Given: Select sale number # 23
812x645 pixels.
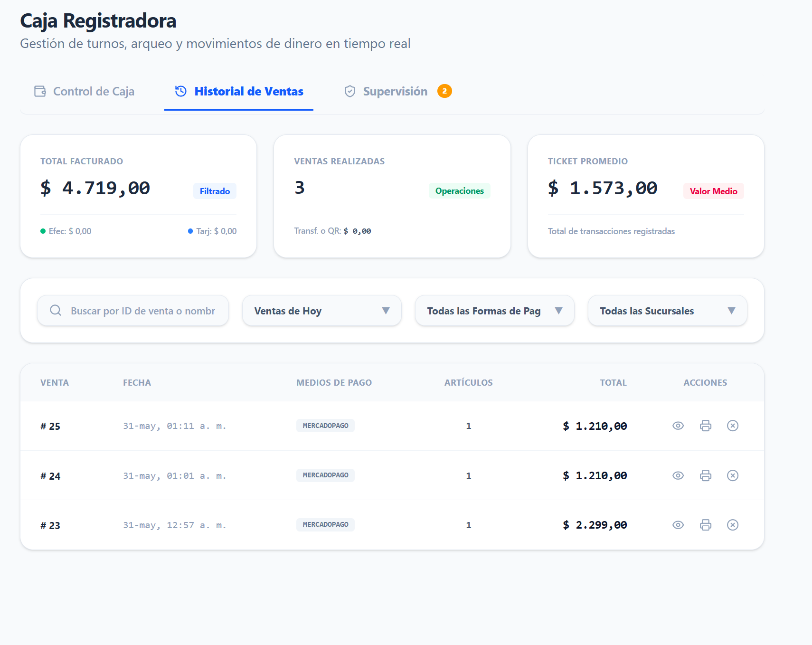Looking at the screenshot, I should coord(50,525).
